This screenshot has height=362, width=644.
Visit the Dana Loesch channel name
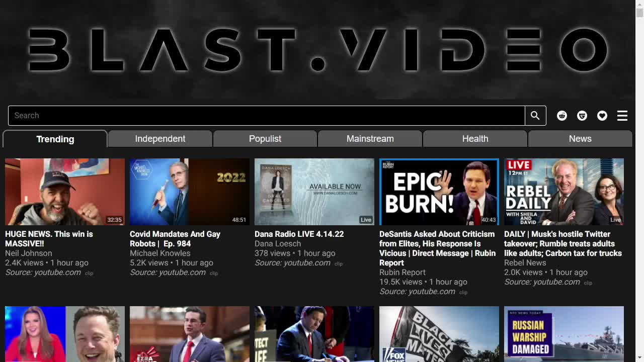pos(278,244)
